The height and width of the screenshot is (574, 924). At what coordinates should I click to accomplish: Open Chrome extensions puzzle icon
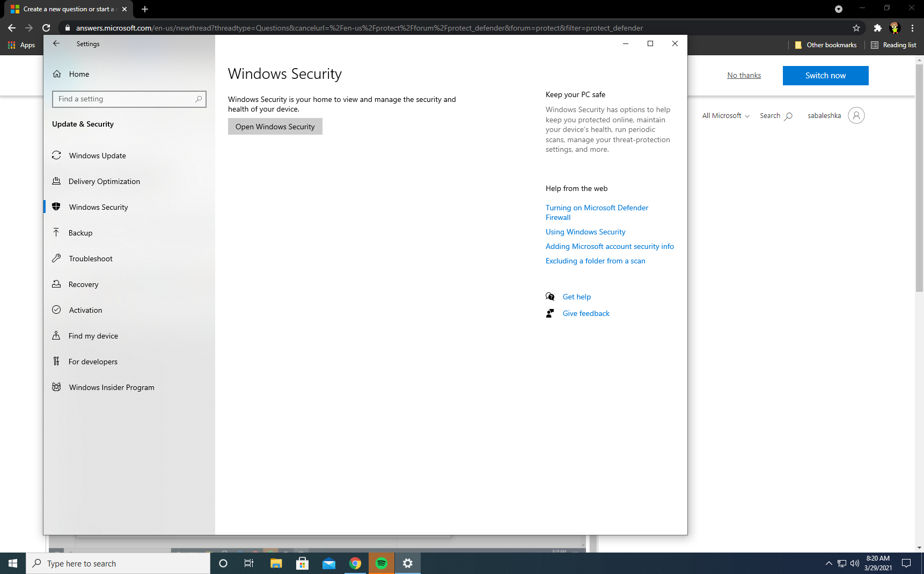tap(878, 28)
